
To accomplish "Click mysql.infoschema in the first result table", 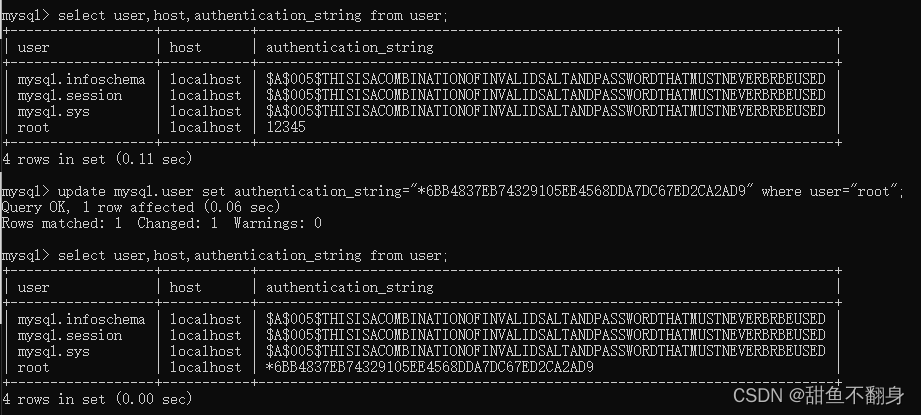I will point(81,79).
